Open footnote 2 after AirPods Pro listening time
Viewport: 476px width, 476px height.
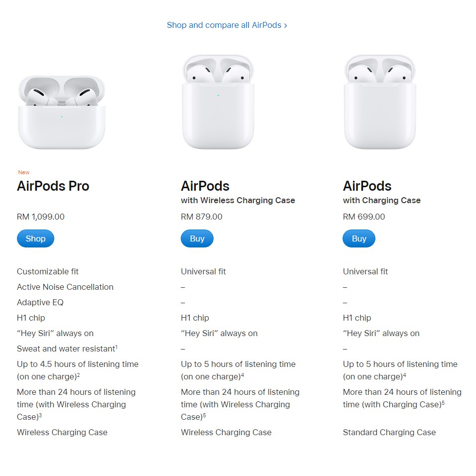[79, 374]
